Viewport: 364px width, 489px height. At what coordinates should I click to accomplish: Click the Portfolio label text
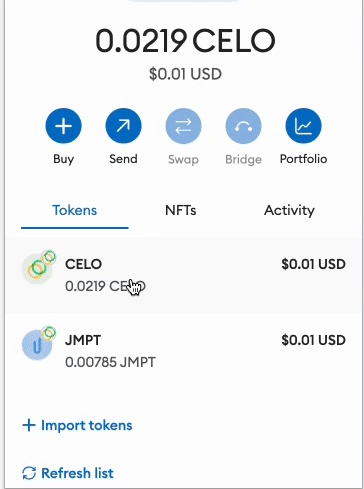(x=303, y=159)
